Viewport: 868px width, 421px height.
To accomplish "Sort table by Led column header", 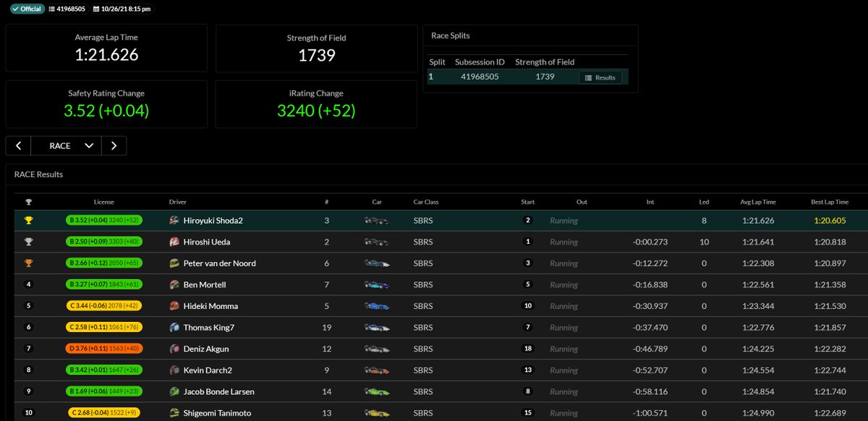I will tap(705, 203).
